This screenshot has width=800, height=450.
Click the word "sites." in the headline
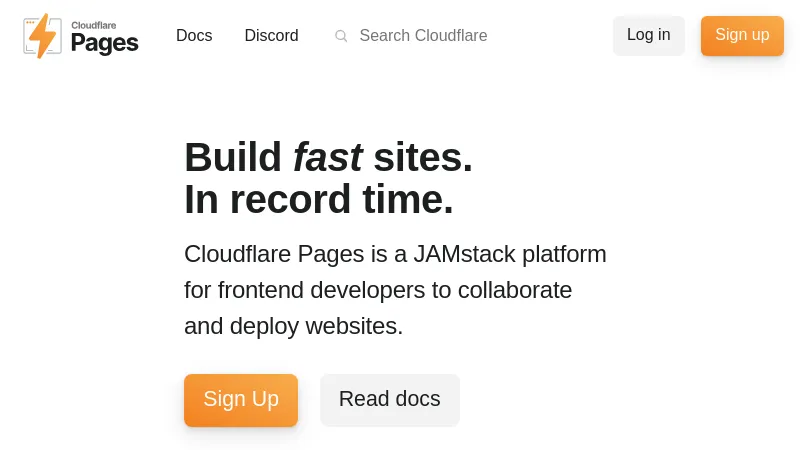422,157
